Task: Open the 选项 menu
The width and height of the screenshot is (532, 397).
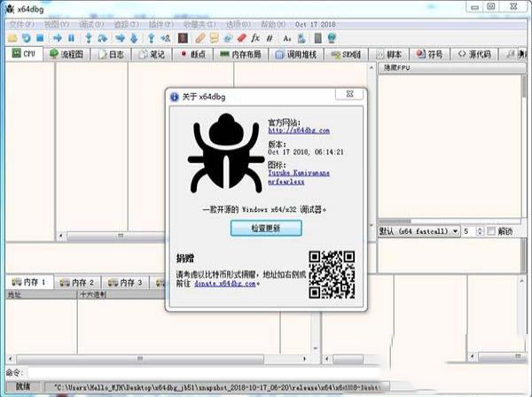Action: 239,25
